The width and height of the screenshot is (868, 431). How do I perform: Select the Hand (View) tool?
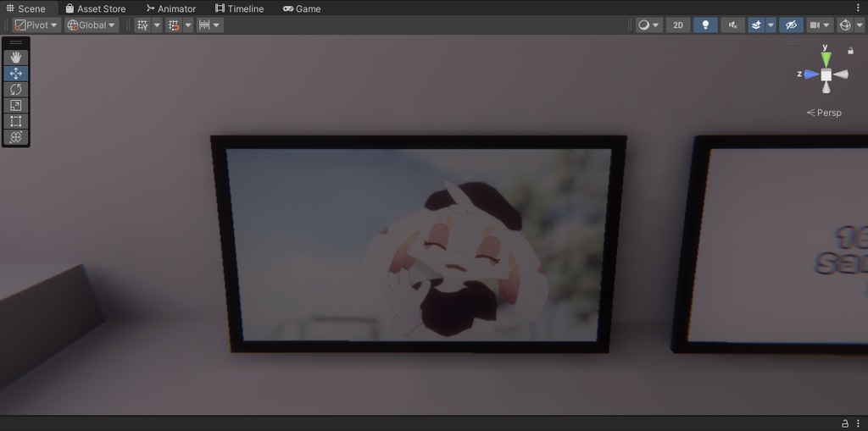tap(15, 58)
